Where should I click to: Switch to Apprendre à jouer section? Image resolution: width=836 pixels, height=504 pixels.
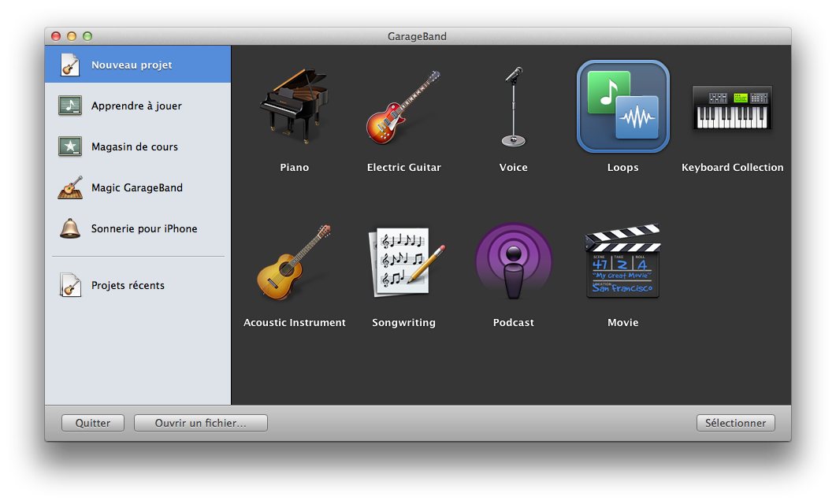[x=136, y=106]
